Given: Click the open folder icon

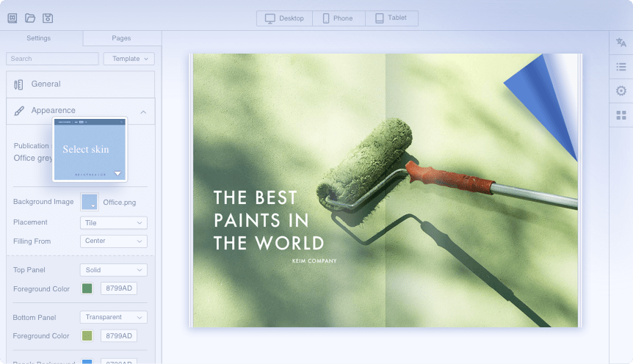Looking at the screenshot, I should [30, 18].
